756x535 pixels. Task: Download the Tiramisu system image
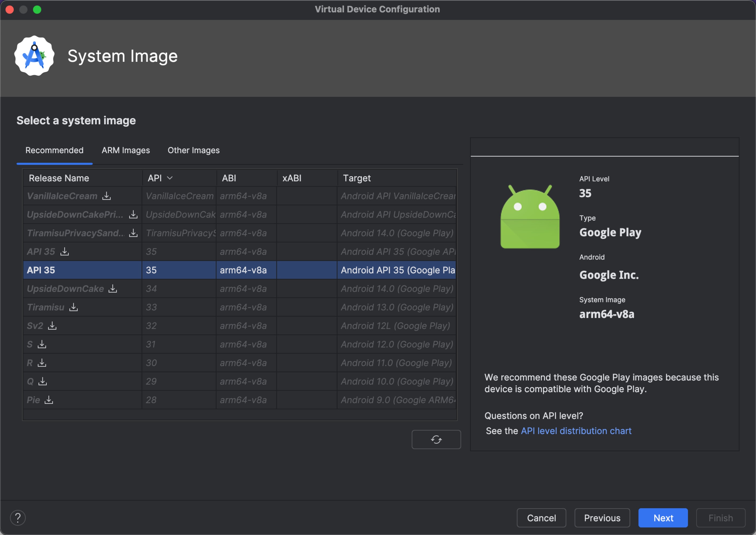(73, 307)
